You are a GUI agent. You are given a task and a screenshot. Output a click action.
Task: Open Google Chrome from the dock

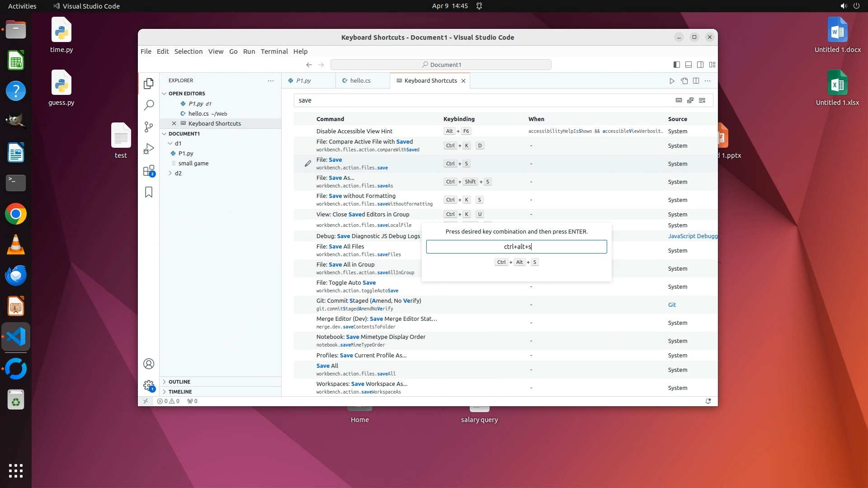16,214
